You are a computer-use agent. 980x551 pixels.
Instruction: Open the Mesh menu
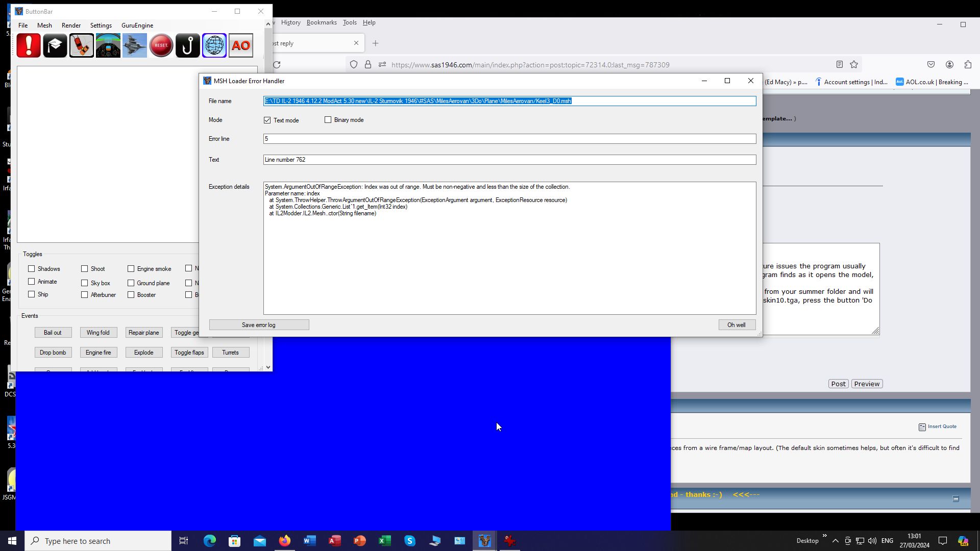44,26
